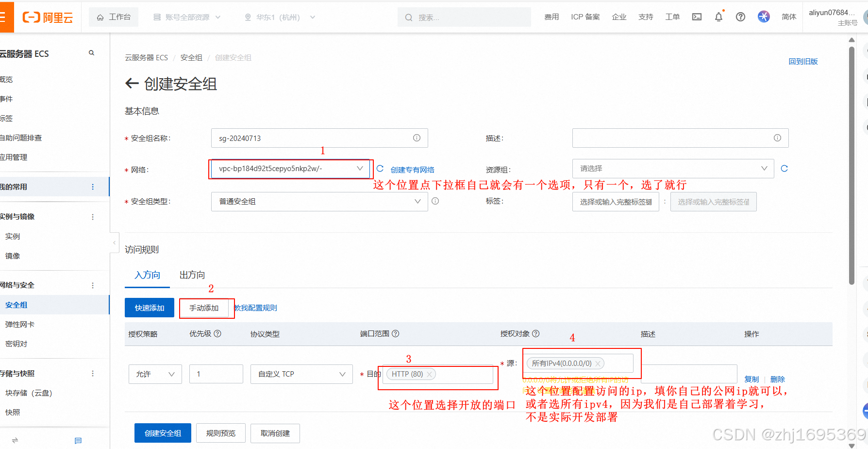Click the 云服务器 ECS breadcrumb link
Viewport: 868px width, 449px height.
click(x=146, y=57)
